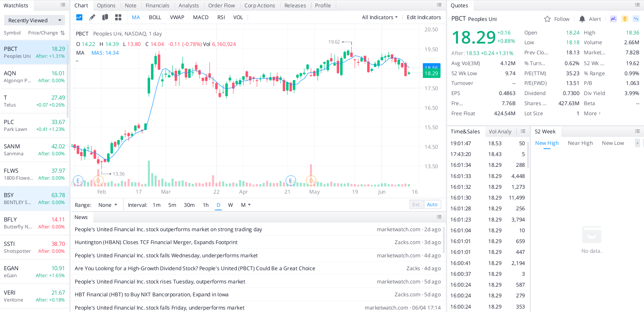Expand More quote details

[592, 114]
